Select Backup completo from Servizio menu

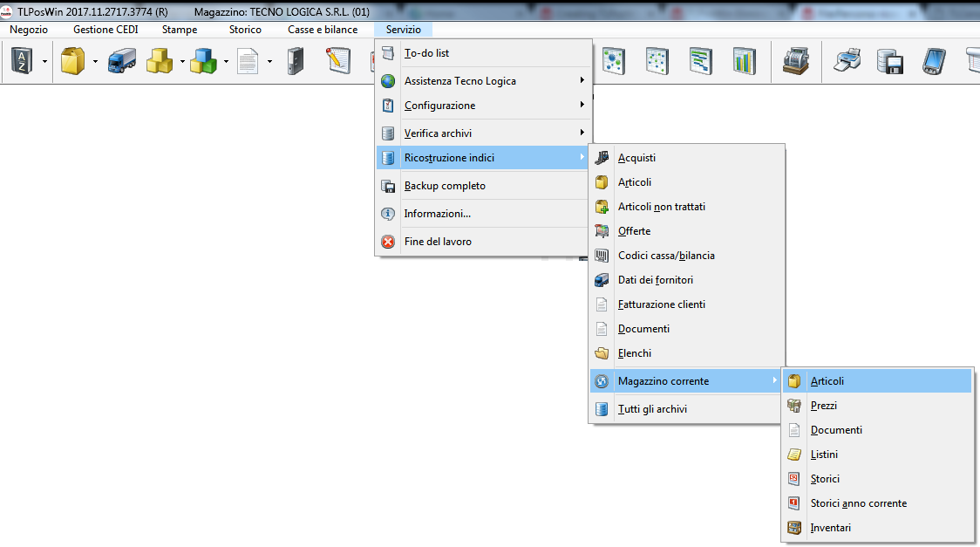click(x=445, y=186)
